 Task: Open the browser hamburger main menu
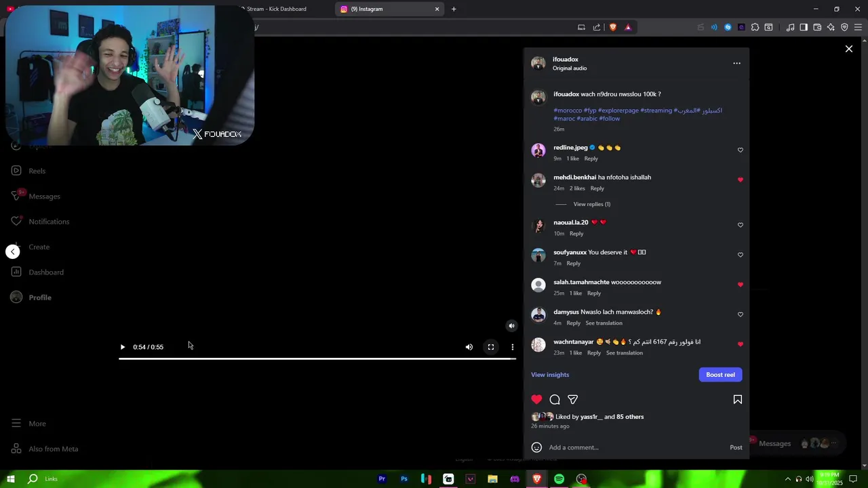(858, 27)
